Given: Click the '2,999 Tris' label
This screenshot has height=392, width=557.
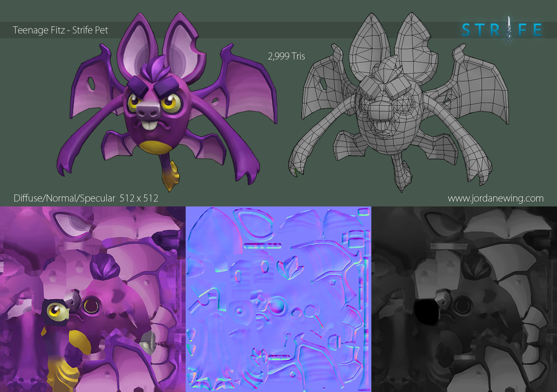Looking at the screenshot, I should (286, 56).
